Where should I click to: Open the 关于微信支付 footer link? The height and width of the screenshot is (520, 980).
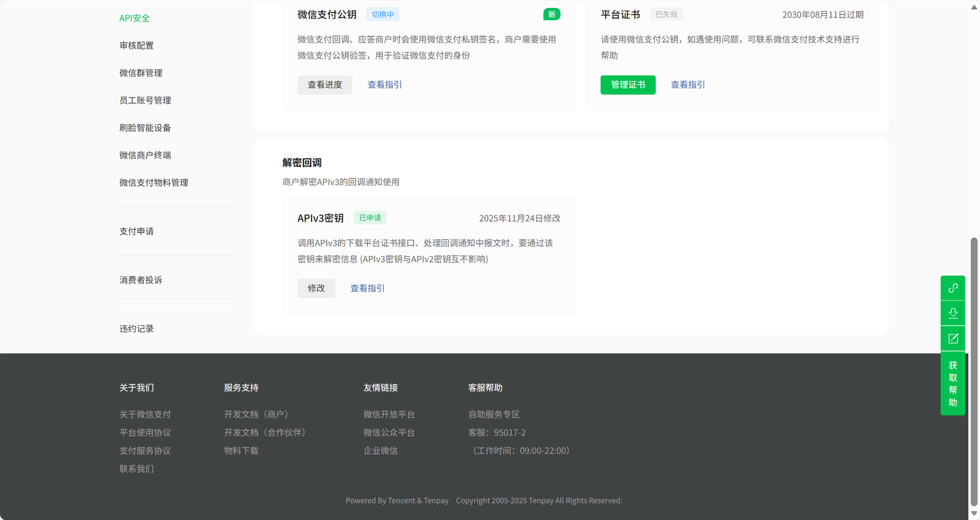pyautogui.click(x=145, y=415)
